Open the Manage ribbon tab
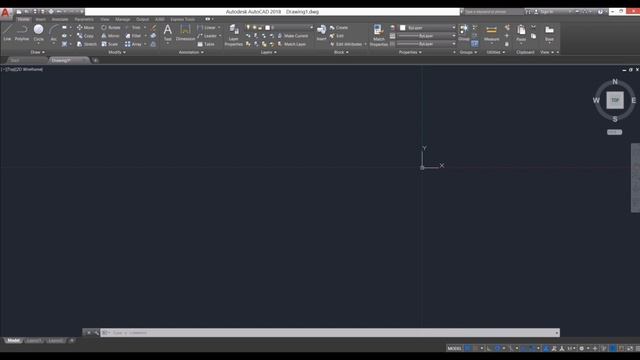640x360 pixels. click(122, 19)
